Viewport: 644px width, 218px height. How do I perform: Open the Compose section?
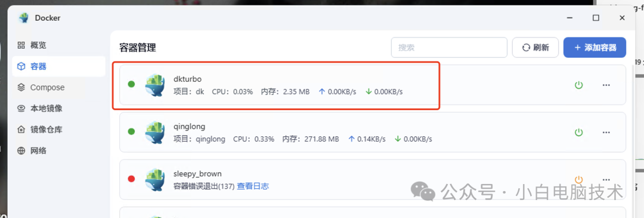tap(41, 88)
